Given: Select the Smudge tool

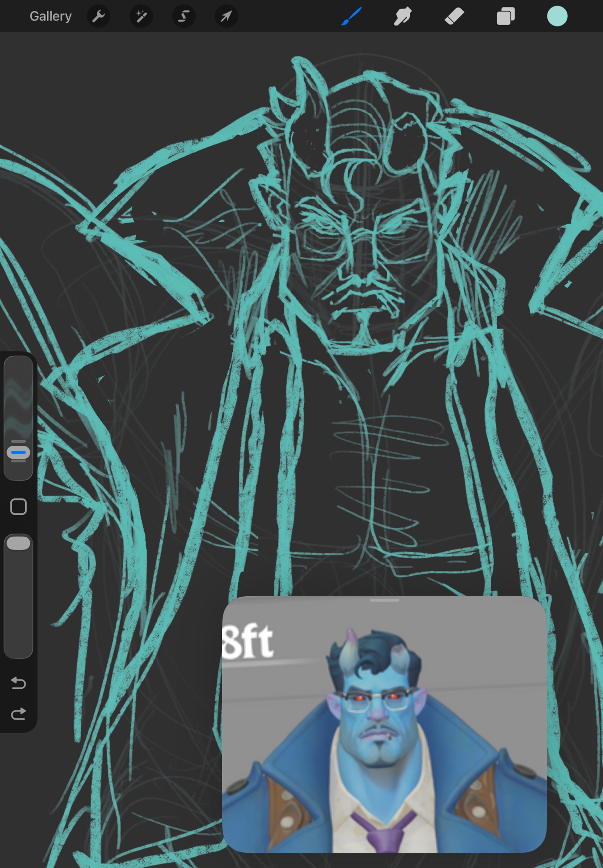Looking at the screenshot, I should point(402,16).
